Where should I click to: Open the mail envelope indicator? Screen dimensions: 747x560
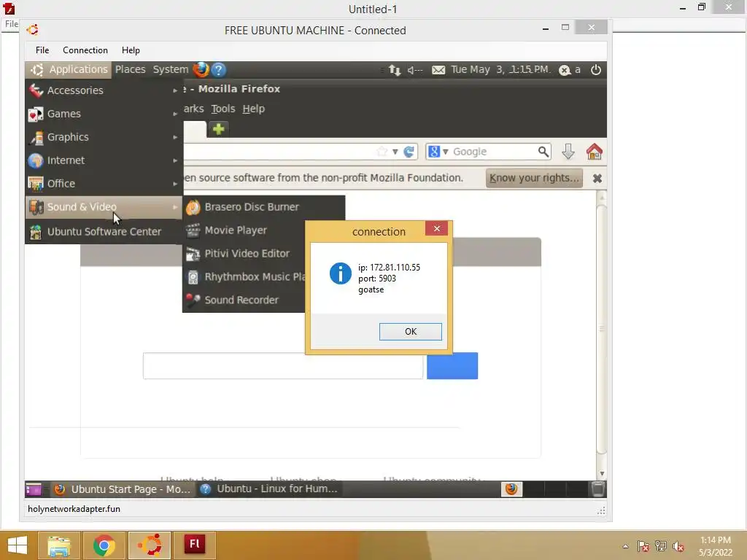[438, 70]
